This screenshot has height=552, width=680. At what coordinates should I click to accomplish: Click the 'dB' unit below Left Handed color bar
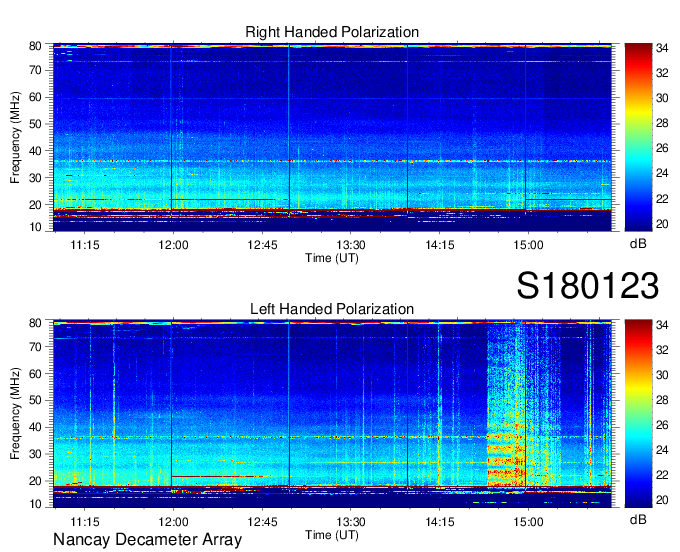pyautogui.click(x=638, y=519)
